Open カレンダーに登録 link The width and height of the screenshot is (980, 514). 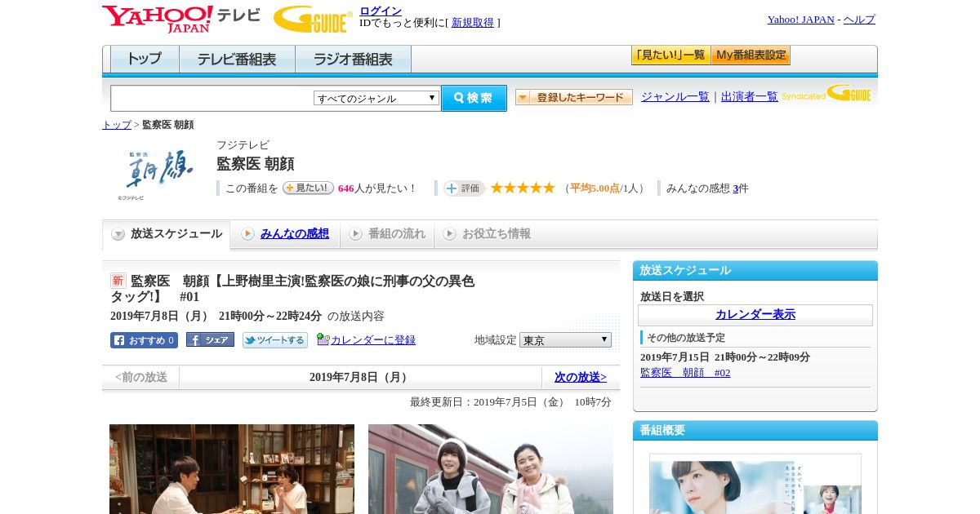(x=373, y=340)
